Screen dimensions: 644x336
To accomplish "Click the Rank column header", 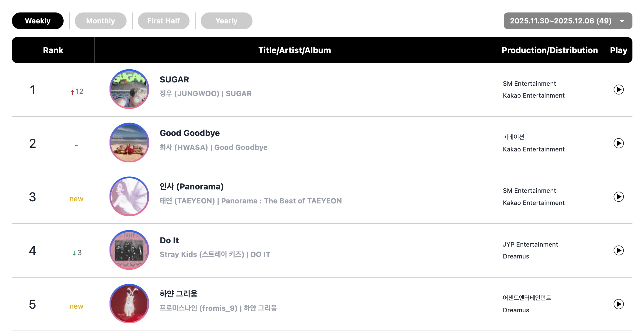I will 53,50.
